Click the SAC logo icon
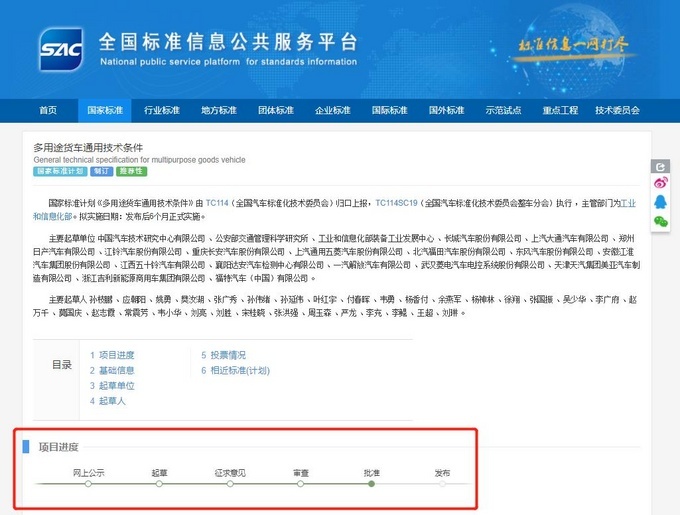This screenshot has width=680, height=515. pos(61,49)
